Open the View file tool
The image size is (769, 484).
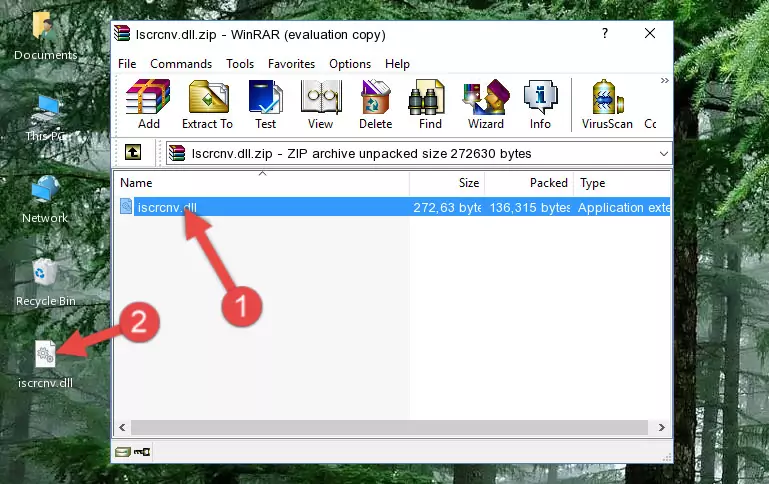(321, 104)
